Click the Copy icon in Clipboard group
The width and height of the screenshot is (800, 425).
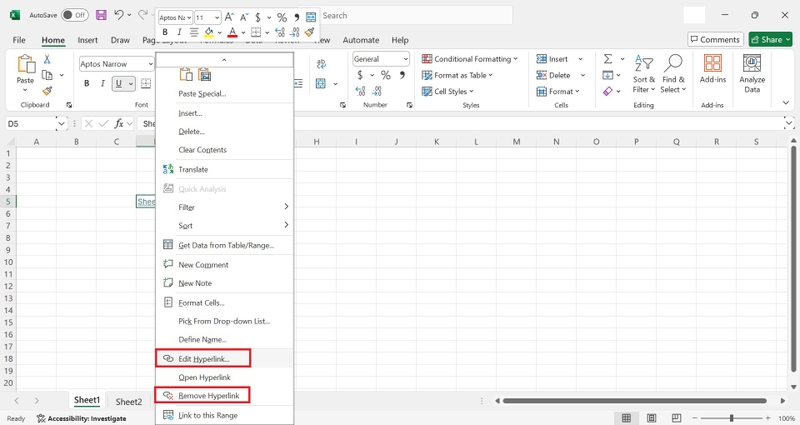[47, 75]
